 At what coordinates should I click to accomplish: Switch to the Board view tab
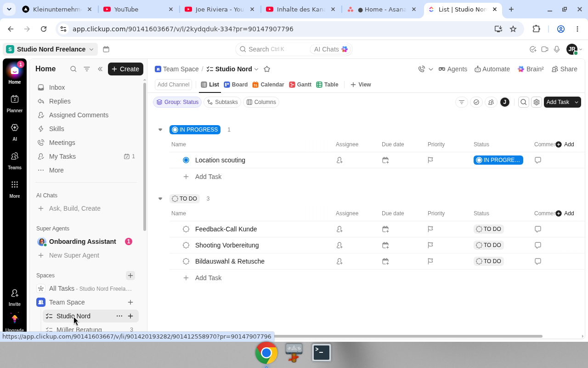tap(236, 85)
